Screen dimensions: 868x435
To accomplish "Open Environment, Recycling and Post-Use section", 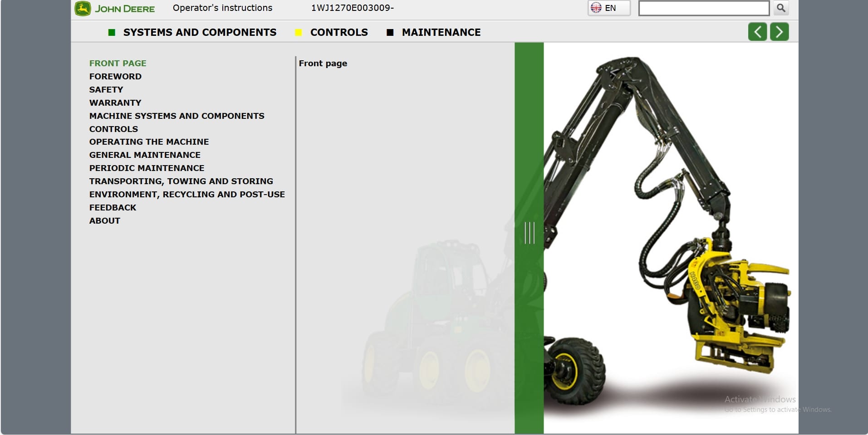I will [187, 195].
